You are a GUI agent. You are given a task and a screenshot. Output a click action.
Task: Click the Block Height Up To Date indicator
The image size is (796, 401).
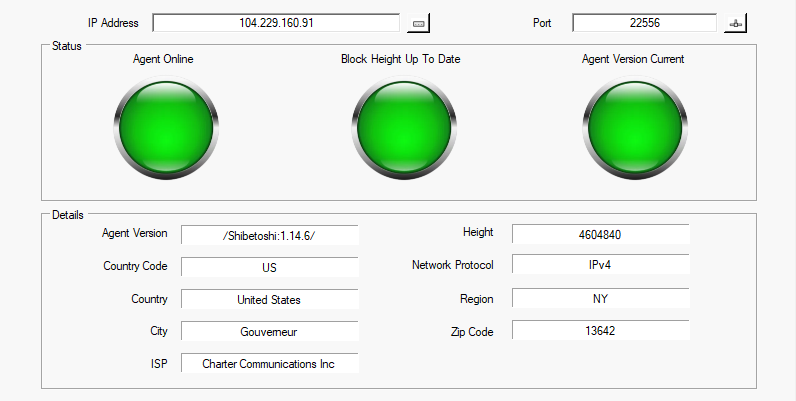click(400, 128)
